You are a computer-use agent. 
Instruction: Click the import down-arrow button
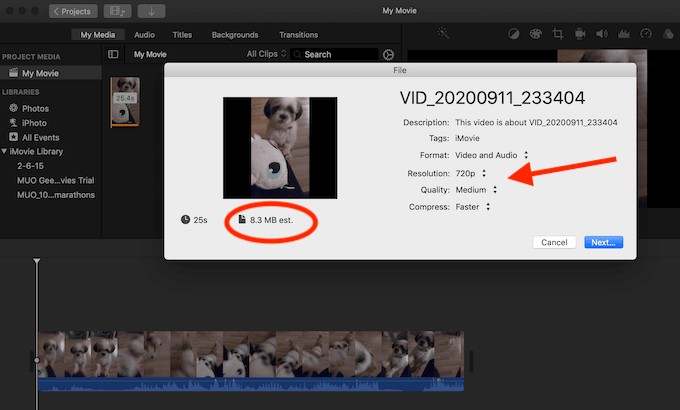tap(151, 11)
